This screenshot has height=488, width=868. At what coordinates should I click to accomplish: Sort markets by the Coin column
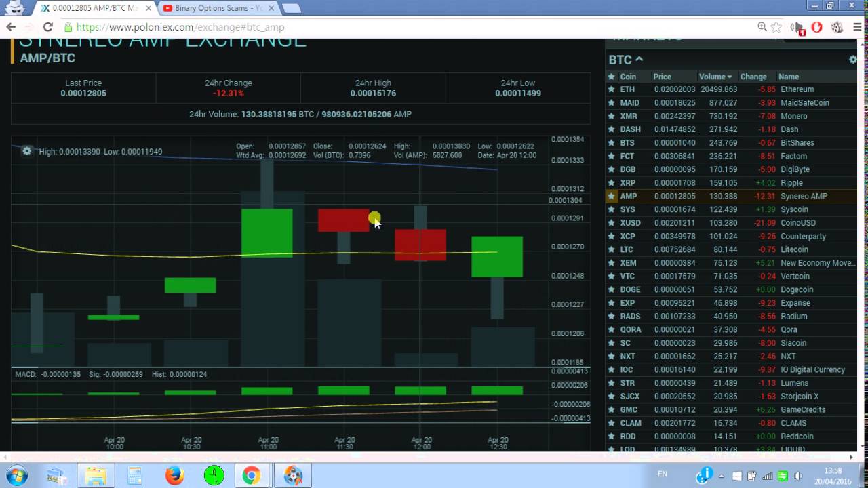coord(628,77)
